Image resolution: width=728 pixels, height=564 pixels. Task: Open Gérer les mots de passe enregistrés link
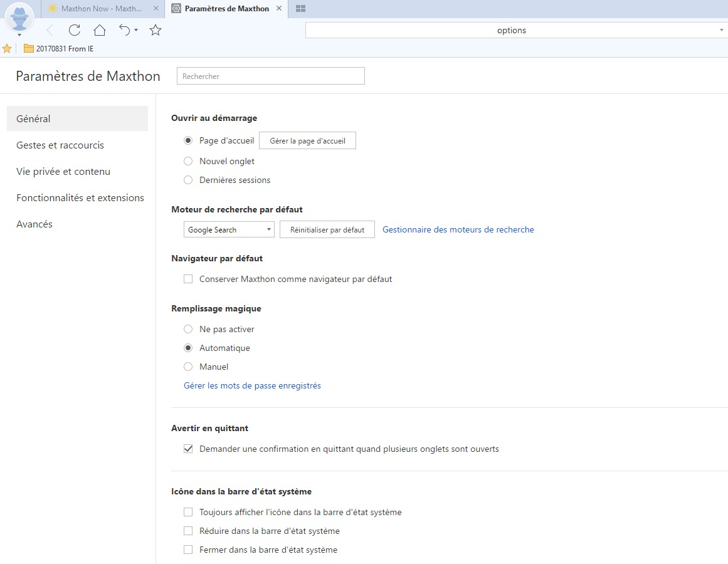coord(252,385)
